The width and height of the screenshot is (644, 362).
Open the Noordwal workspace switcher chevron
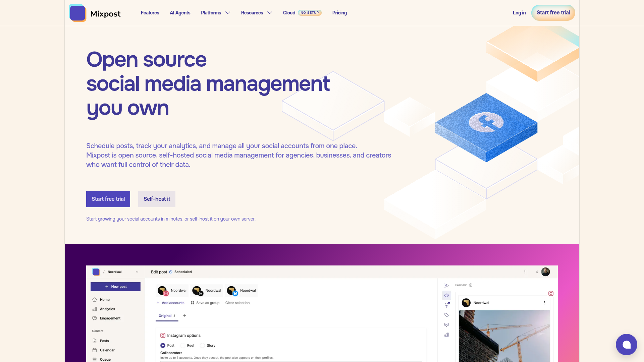tap(137, 272)
